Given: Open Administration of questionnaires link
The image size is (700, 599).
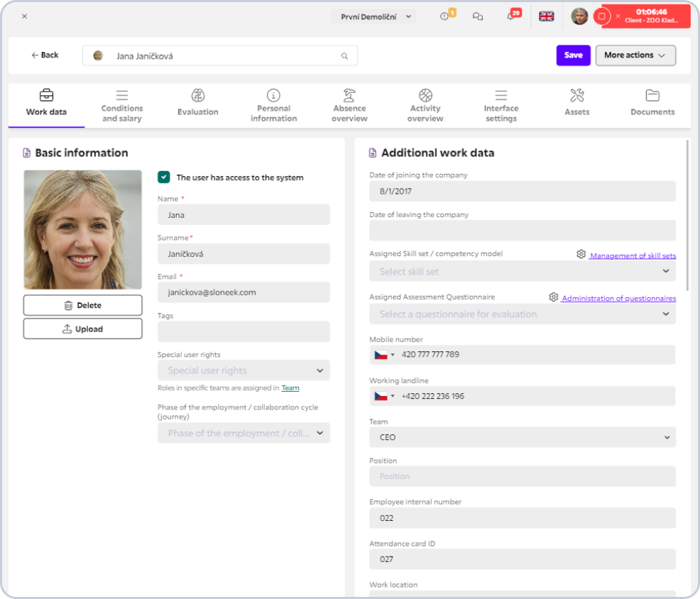Looking at the screenshot, I should pyautogui.click(x=618, y=298).
